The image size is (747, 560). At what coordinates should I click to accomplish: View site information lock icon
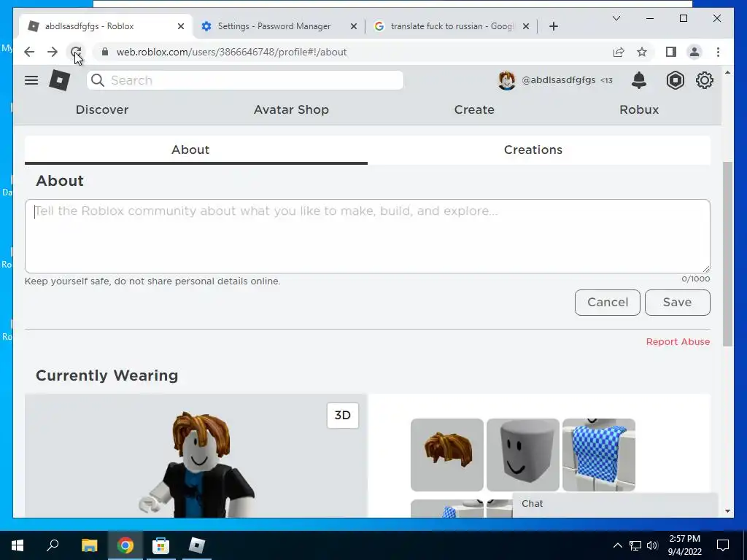[x=105, y=52]
